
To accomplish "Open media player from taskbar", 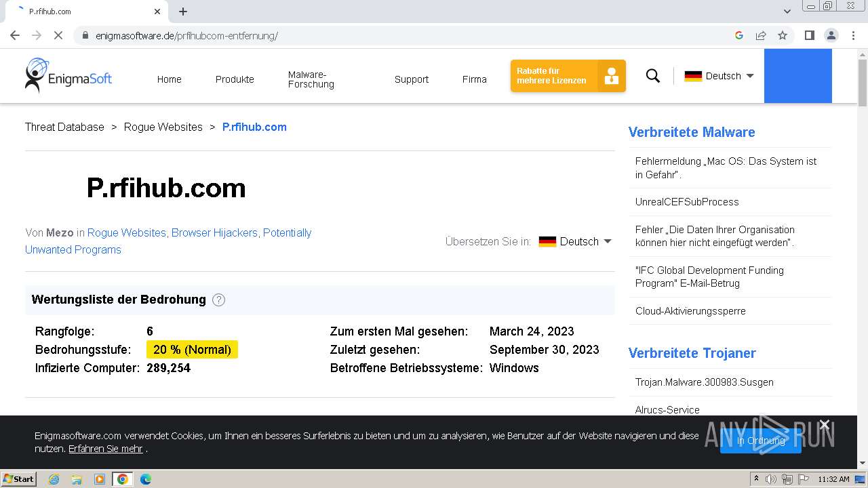I will pyautogui.click(x=100, y=479).
